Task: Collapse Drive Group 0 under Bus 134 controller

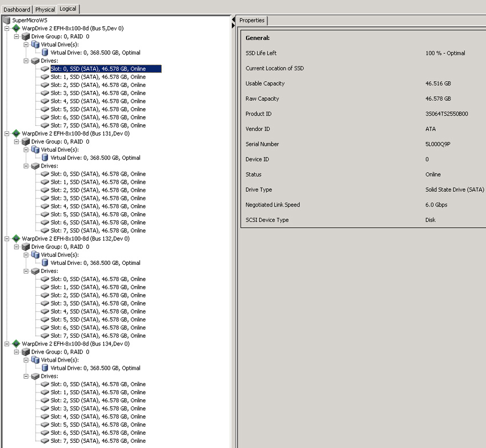Action: [17, 352]
